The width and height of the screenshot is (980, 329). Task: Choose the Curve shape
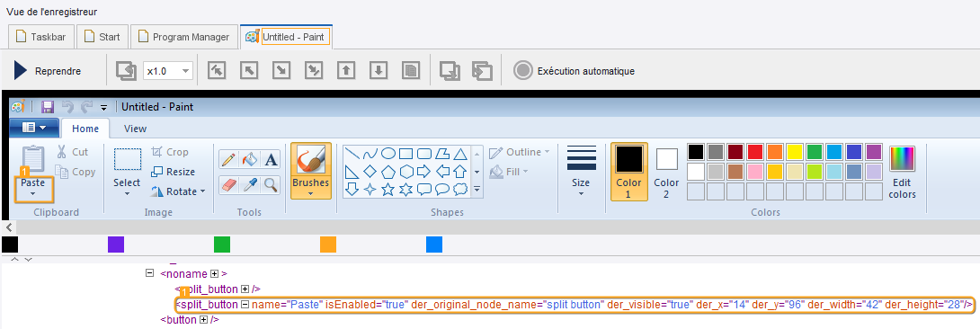[370, 153]
